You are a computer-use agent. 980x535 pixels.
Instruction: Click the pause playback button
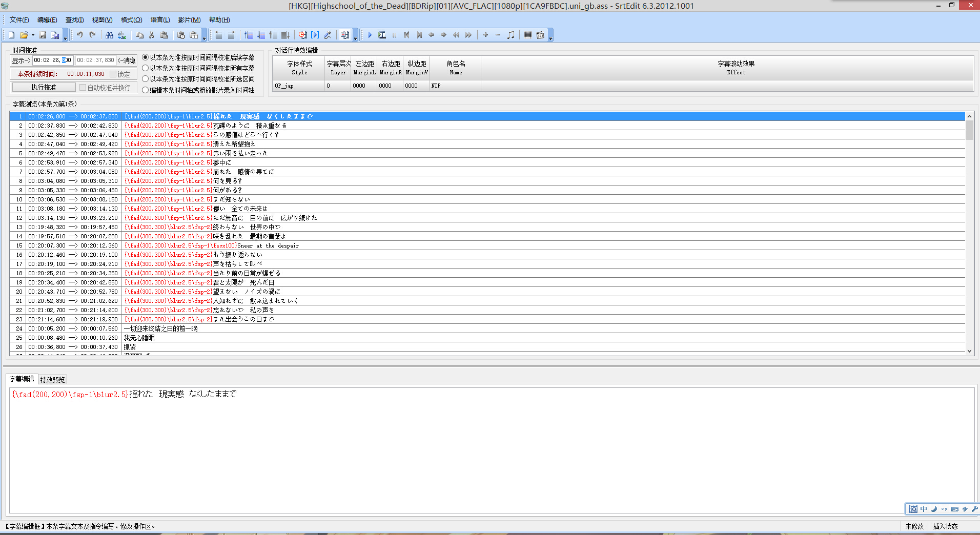[394, 35]
